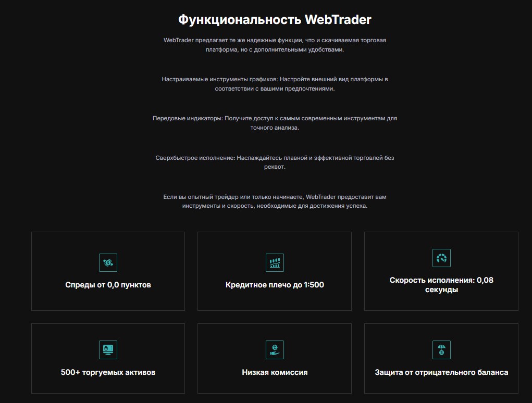Select the 'Спреды от 0,0 пунктов' label
The width and height of the screenshot is (532, 403).
[108, 285]
